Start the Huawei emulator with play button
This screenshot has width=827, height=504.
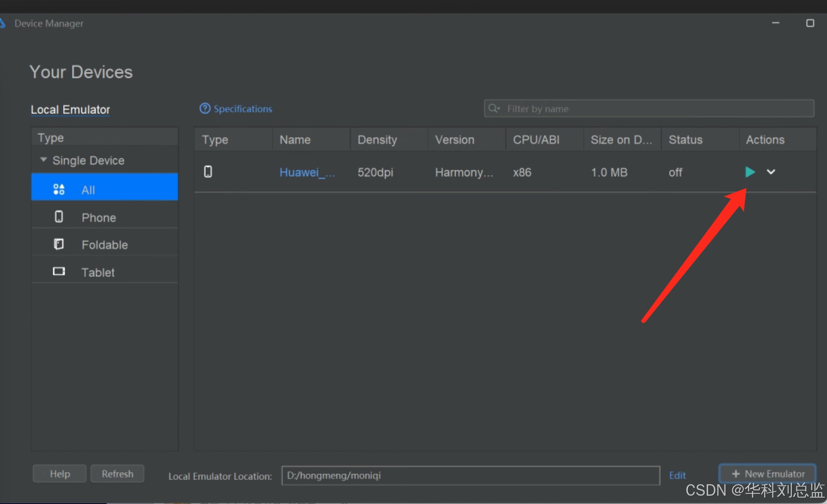click(x=750, y=172)
